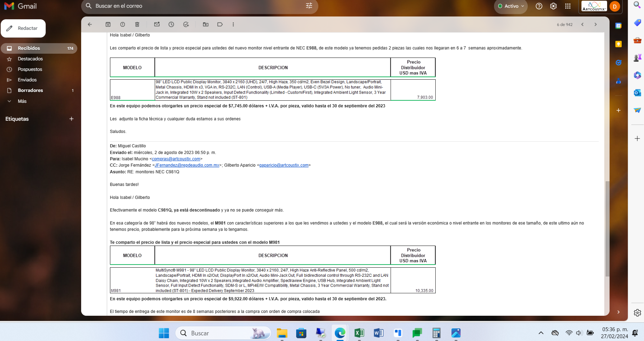The width and height of the screenshot is (644, 341).
Task: Click the M981 model cell
Action: tap(132, 280)
